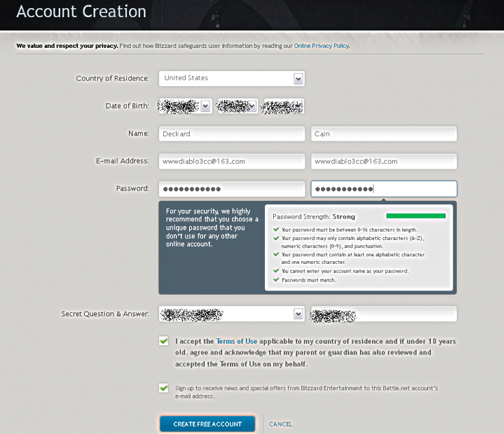Click the checkmark beside 'may only contain alphabetic characters'
This screenshot has width=504, height=434.
point(276,238)
